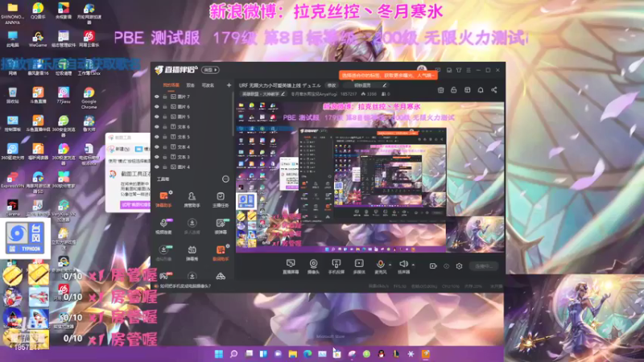Open the 读弹幕 tool
The image size is (644, 362).
pyautogui.click(x=221, y=226)
